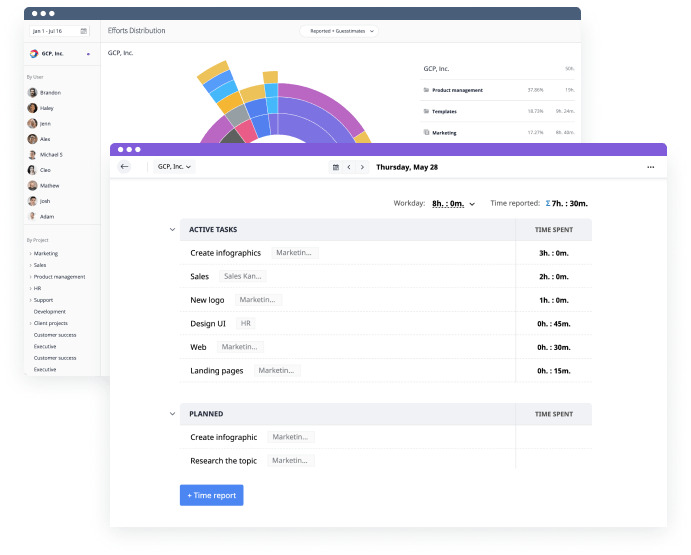The width and height of the screenshot is (691, 555).
Task: Open the calendar picker beside Thursday, May 28
Action: tap(336, 167)
